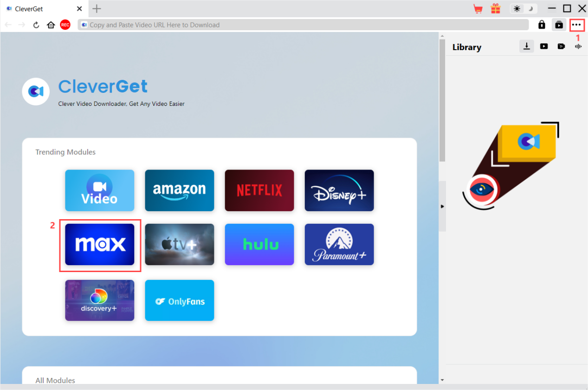
Task: Click the orange gift box icon
Action: [x=496, y=9]
